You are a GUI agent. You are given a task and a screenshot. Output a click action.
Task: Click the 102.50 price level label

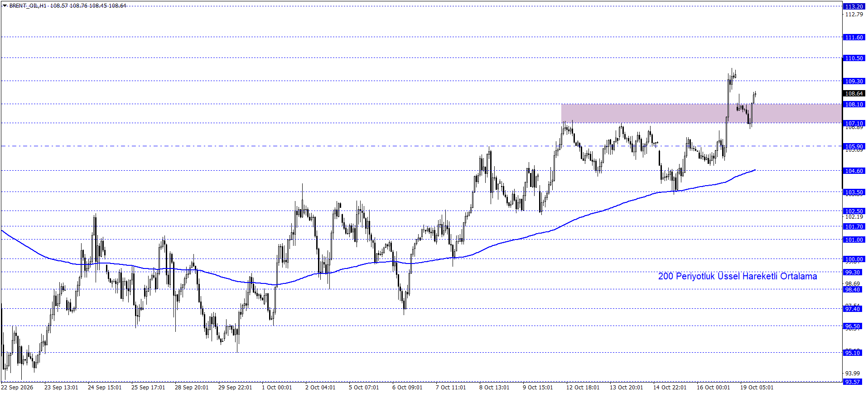[x=854, y=211]
